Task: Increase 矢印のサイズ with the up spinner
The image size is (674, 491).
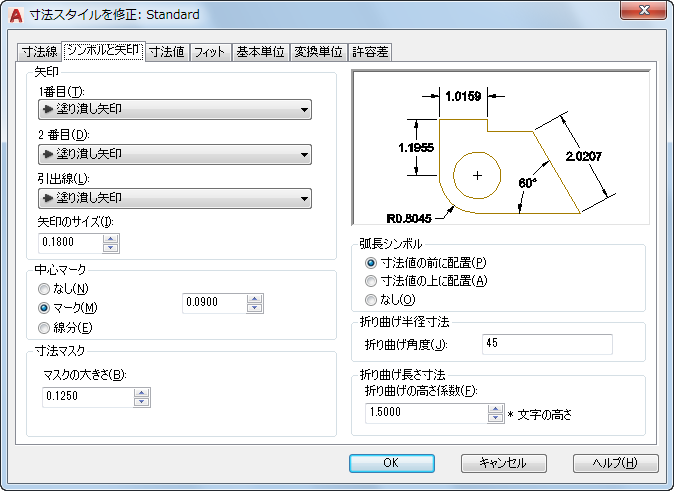Action: [111, 239]
